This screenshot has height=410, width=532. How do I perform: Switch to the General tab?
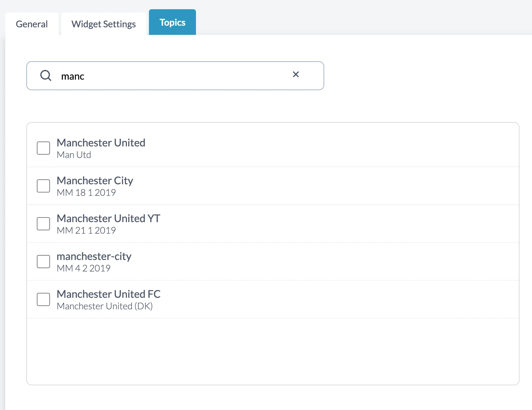32,24
